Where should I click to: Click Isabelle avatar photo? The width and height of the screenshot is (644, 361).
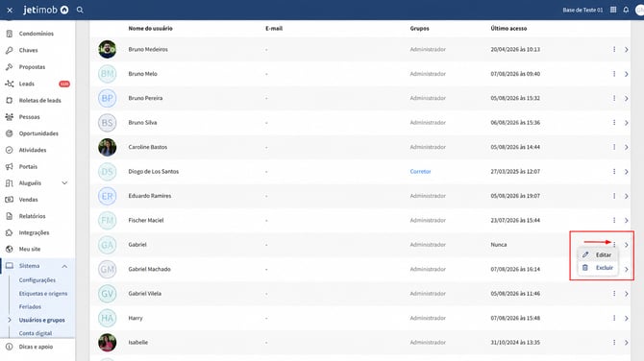pos(108,343)
